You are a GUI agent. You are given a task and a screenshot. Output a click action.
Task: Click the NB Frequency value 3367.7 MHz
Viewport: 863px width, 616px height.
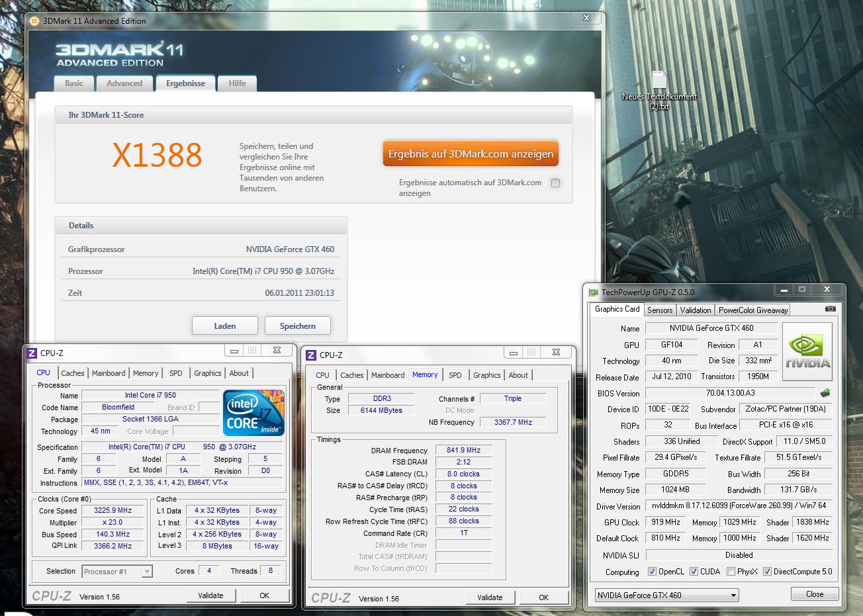point(513,422)
